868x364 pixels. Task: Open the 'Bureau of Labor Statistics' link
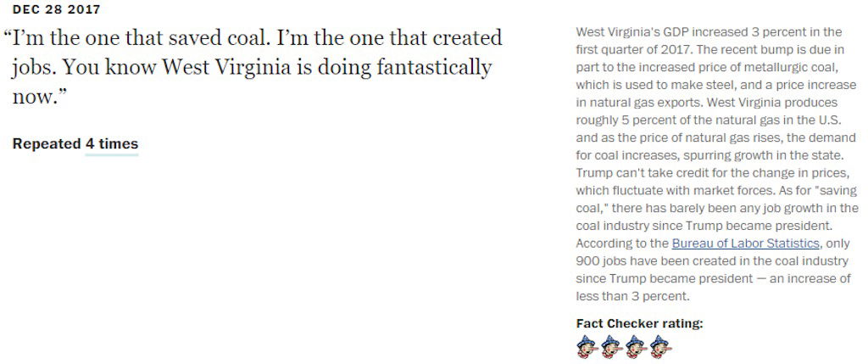click(x=745, y=244)
